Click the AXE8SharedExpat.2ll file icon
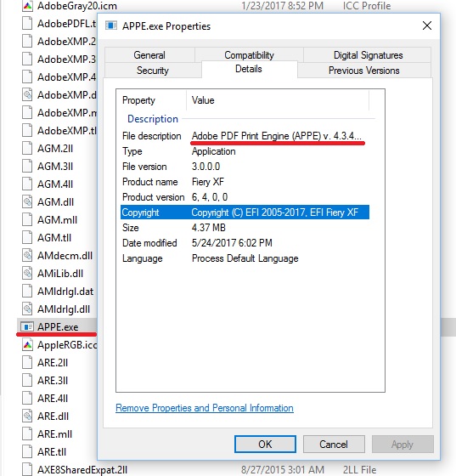 coord(27,469)
